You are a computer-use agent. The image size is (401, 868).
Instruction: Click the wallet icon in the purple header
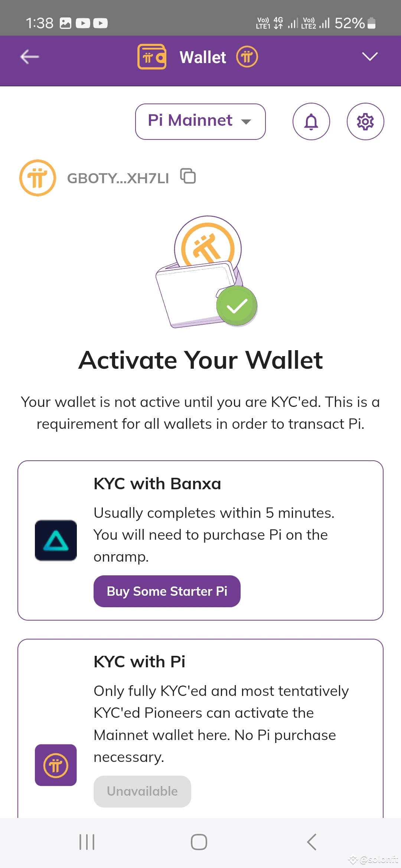(x=151, y=57)
